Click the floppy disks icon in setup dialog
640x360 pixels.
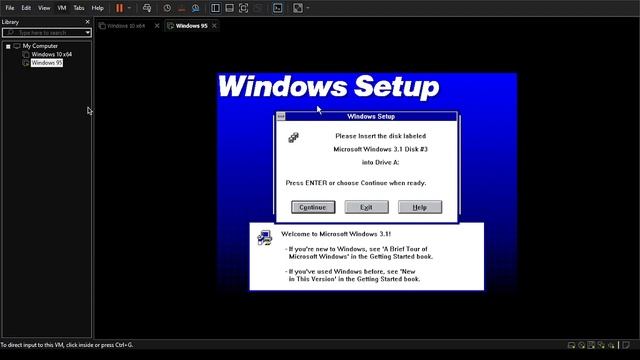pos(293,138)
